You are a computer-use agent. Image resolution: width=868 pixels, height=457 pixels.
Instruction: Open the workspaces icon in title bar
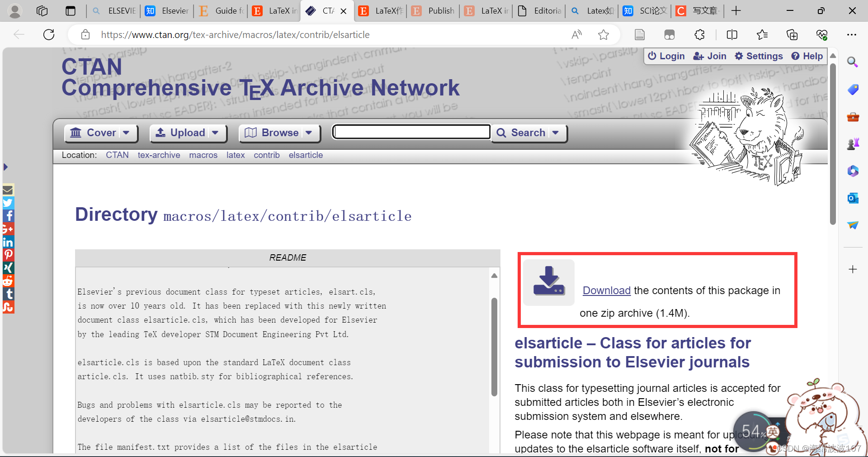(42, 11)
